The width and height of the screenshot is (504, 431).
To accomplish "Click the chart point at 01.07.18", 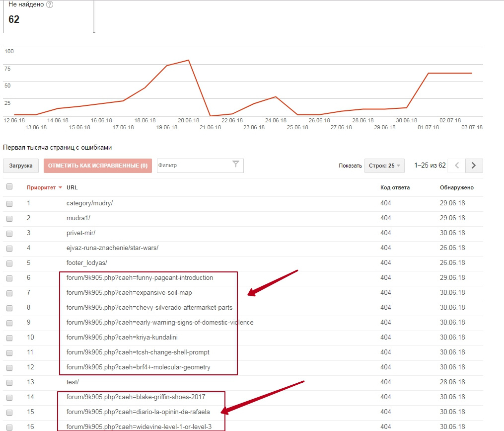I will tap(429, 74).
